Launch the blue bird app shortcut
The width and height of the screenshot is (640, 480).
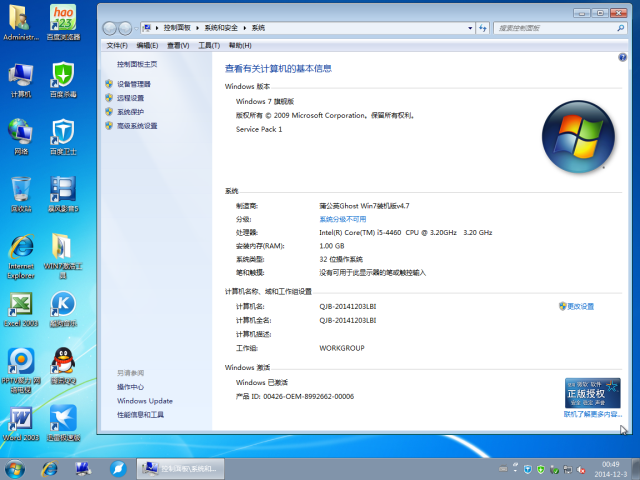click(63, 424)
